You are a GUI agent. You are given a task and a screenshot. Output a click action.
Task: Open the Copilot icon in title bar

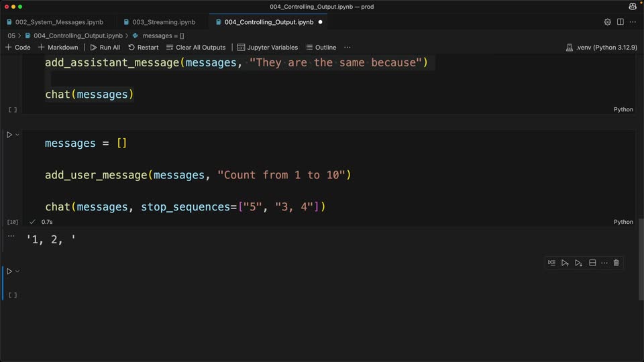[x=633, y=6]
